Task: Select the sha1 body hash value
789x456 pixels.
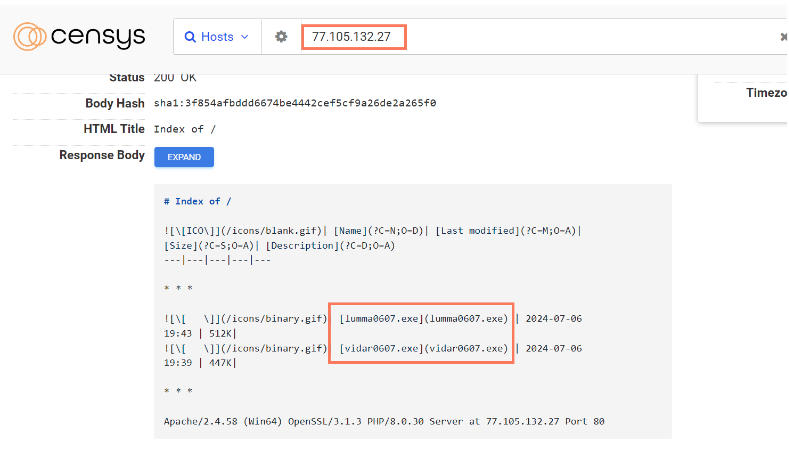Action: tap(294, 103)
